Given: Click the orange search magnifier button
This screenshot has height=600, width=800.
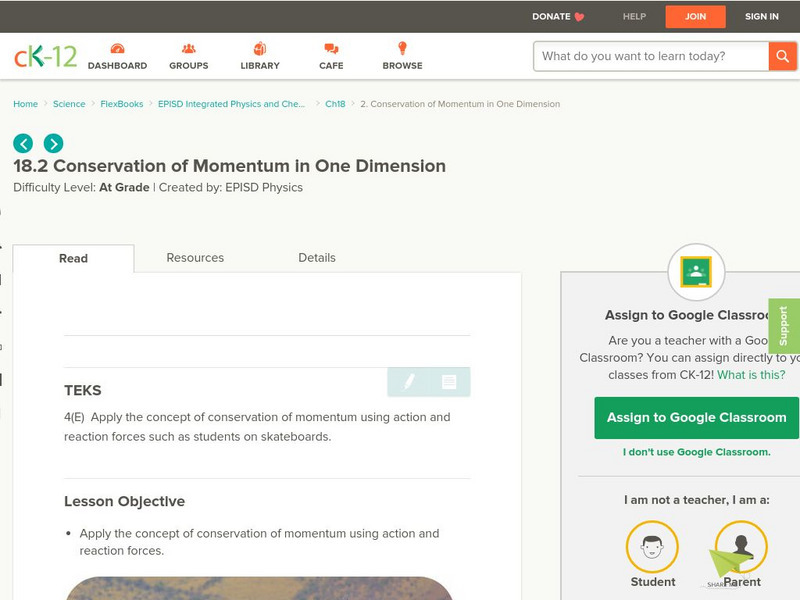Looking at the screenshot, I should coord(782,56).
